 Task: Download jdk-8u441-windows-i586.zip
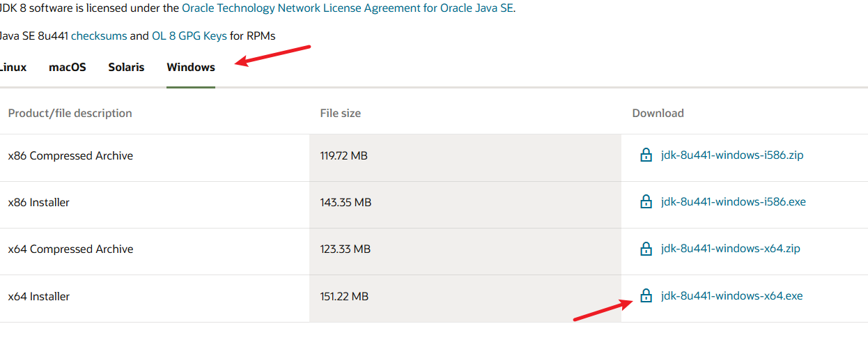732,155
